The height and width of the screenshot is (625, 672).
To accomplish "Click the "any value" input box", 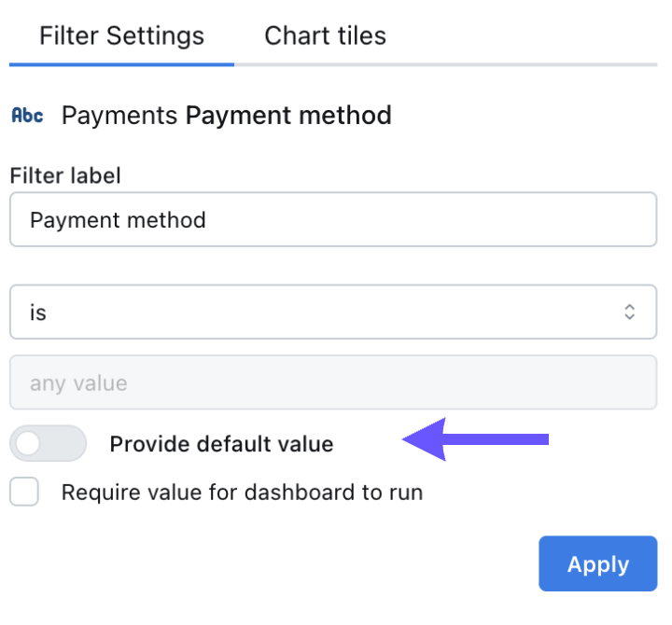I will (x=333, y=382).
